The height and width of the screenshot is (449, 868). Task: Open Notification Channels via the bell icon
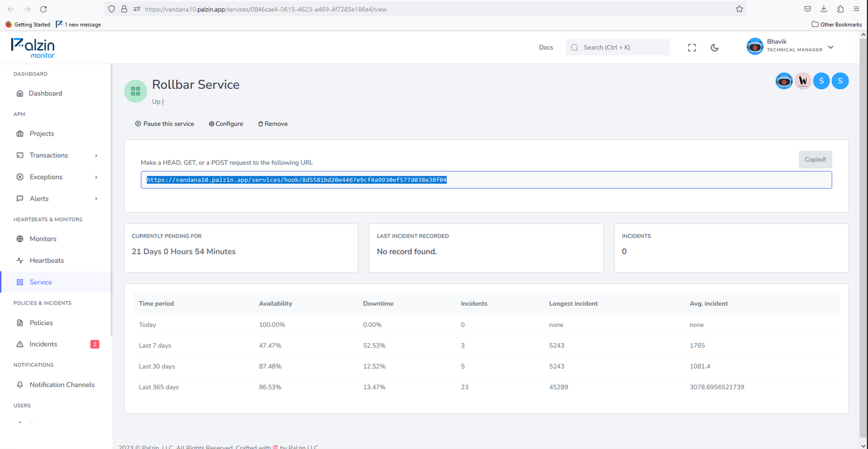coord(20,385)
